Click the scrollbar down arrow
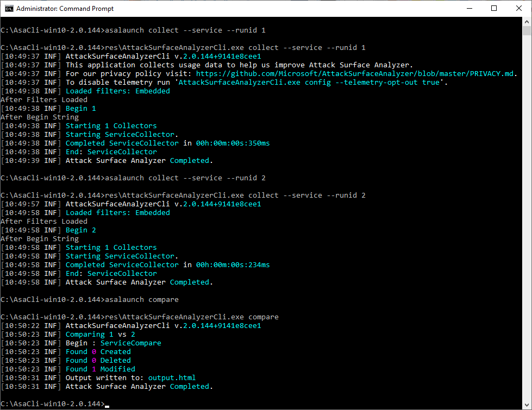This screenshot has width=532, height=410. (527, 405)
